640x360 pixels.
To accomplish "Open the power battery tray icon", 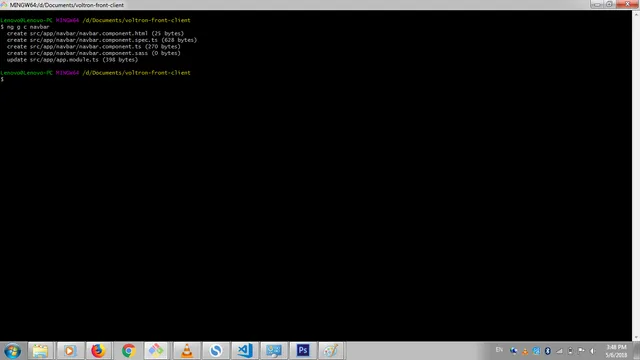I will (570, 351).
